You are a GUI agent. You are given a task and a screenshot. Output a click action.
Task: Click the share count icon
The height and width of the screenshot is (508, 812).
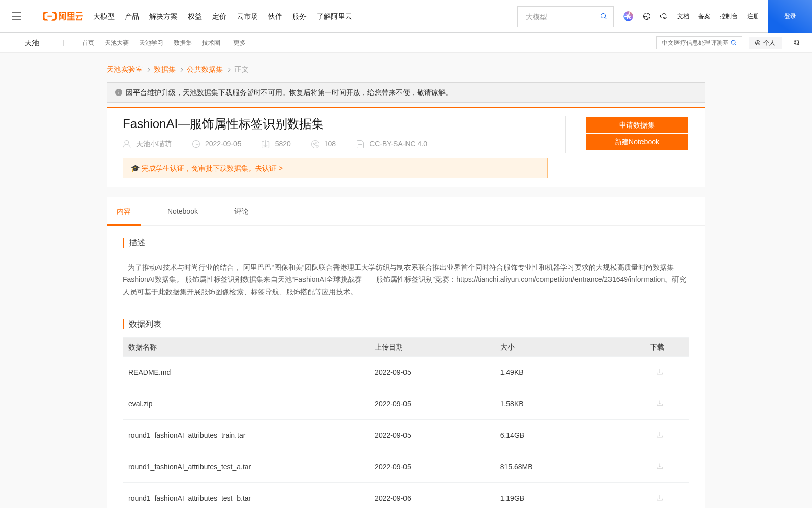(315, 144)
